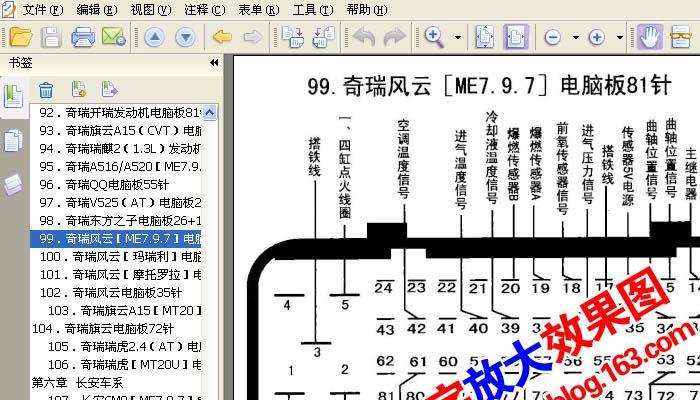The height and width of the screenshot is (400, 700).
Task: Click the page title 99.奇瑞风云 [ME7.9.7] 电脑板81针
Action: pos(489,86)
